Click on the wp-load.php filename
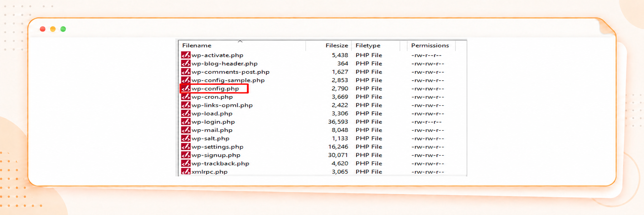This screenshot has width=644, height=215. click(212, 113)
